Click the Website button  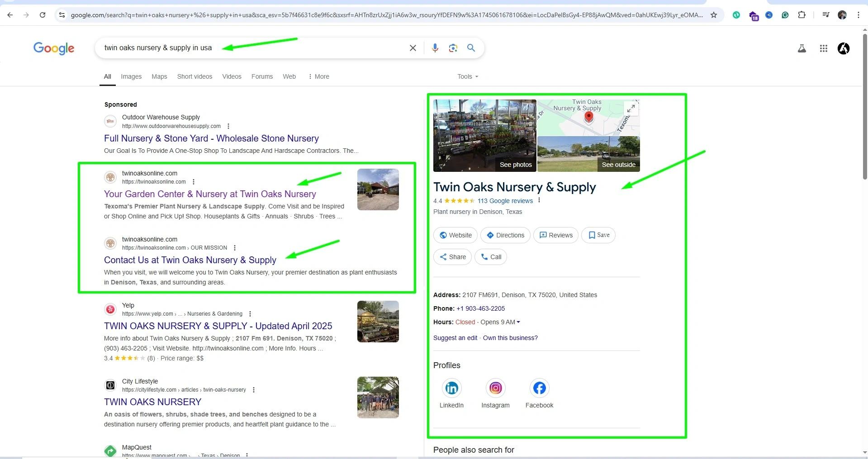[x=455, y=235]
